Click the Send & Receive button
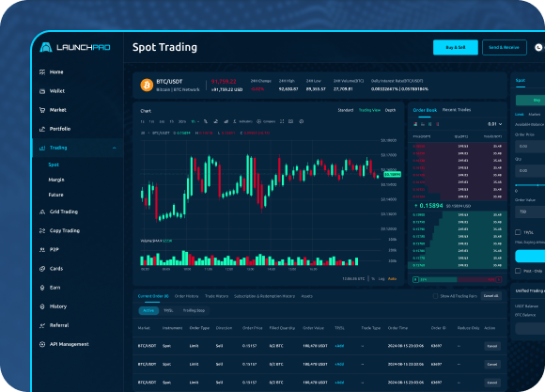Image resolution: width=545 pixels, height=392 pixels. point(505,47)
